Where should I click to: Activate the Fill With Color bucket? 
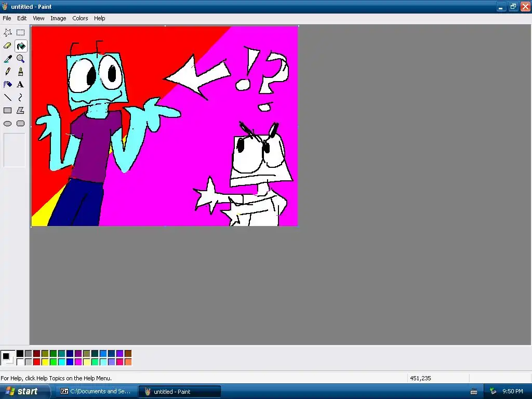pyautogui.click(x=21, y=46)
